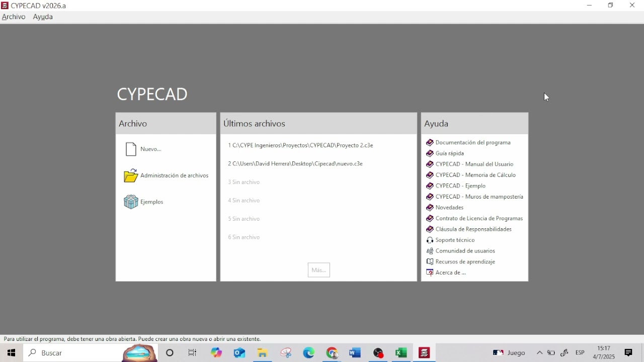Open CYPECAD - Ejemplo document
Image resolution: width=644 pixels, height=362 pixels.
coord(456,186)
